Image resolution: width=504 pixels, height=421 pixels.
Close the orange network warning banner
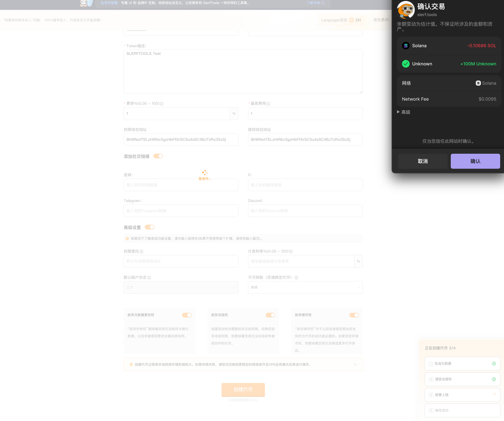pyautogui.click(x=355, y=365)
